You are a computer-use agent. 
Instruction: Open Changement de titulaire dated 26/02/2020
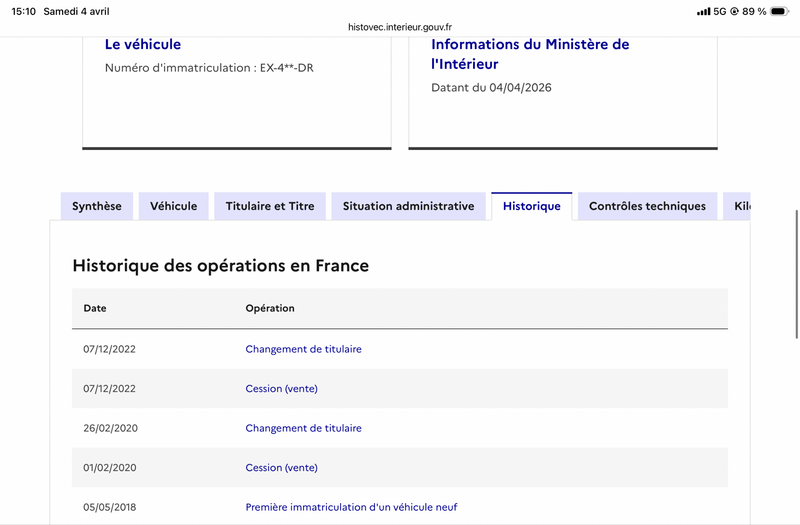tap(303, 428)
